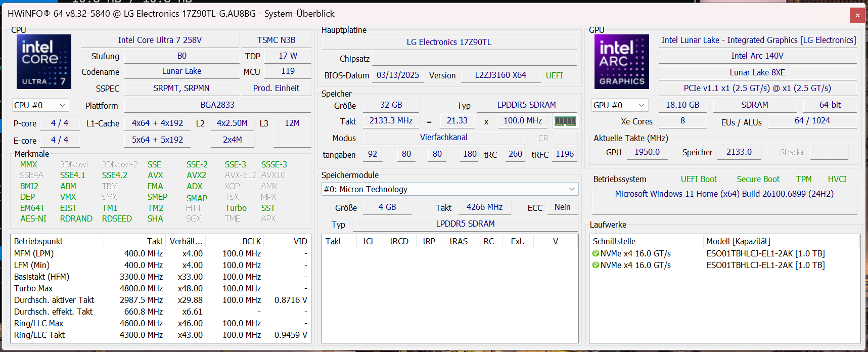Click the Intel Core Ultra 7 258V name field
This screenshot has height=352, width=868.
point(160,40)
